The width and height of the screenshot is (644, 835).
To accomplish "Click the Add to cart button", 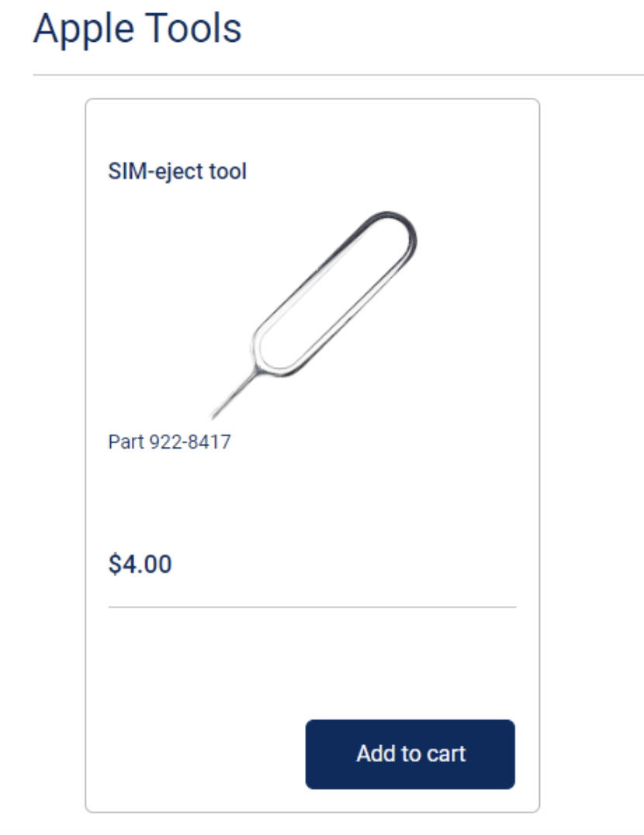I will click(410, 754).
